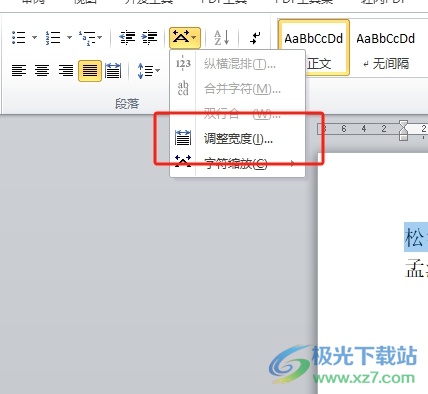The width and height of the screenshot is (428, 394).
Task: Expand line spacing dropdown
Action: coord(148,71)
